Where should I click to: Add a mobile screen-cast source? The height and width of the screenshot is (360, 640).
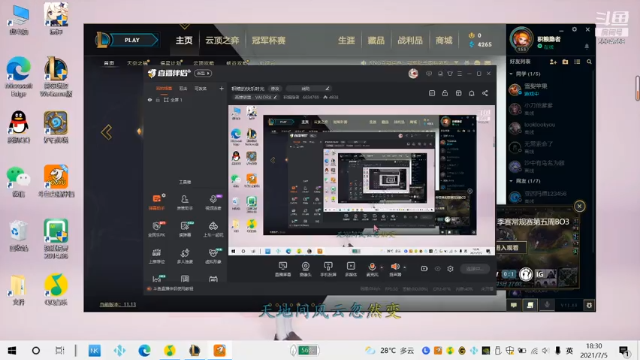coord(328,269)
